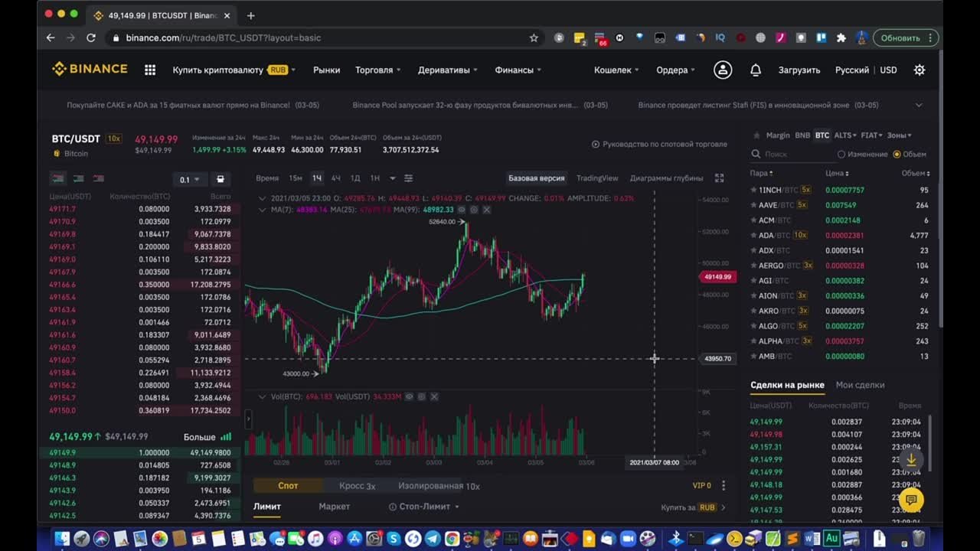Click the order book print-style icon button
The width and height of the screenshot is (980, 551).
pos(220,179)
